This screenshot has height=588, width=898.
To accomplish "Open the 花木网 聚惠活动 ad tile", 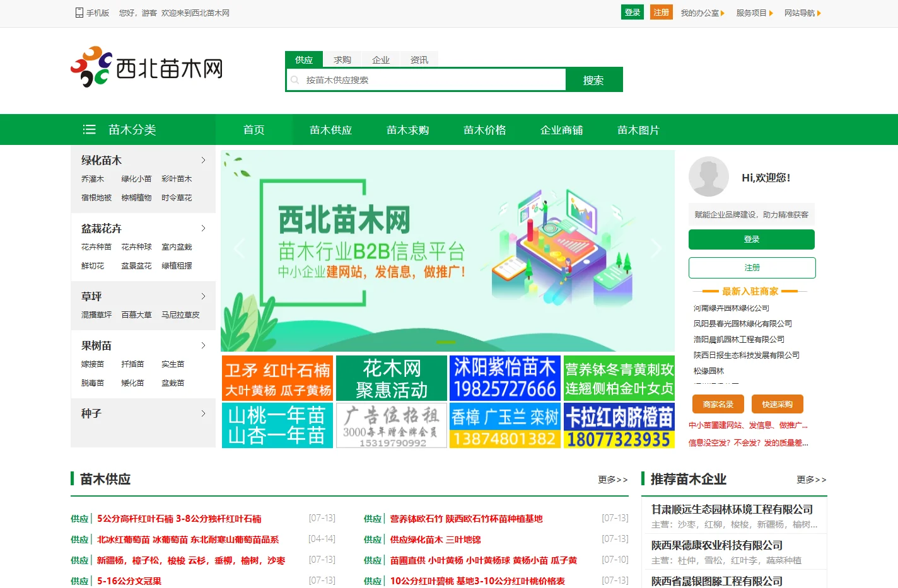I will click(392, 378).
